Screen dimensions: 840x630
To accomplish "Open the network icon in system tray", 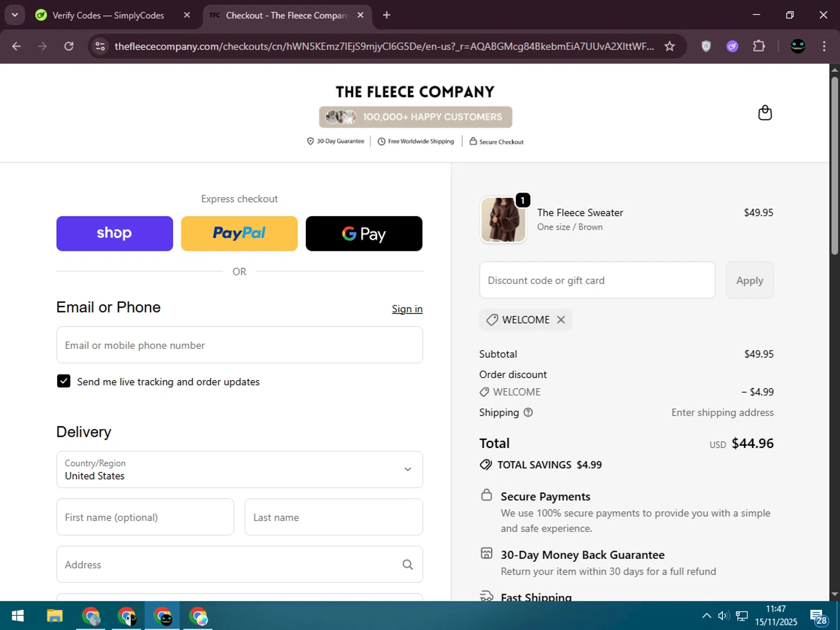I will pos(742,616).
